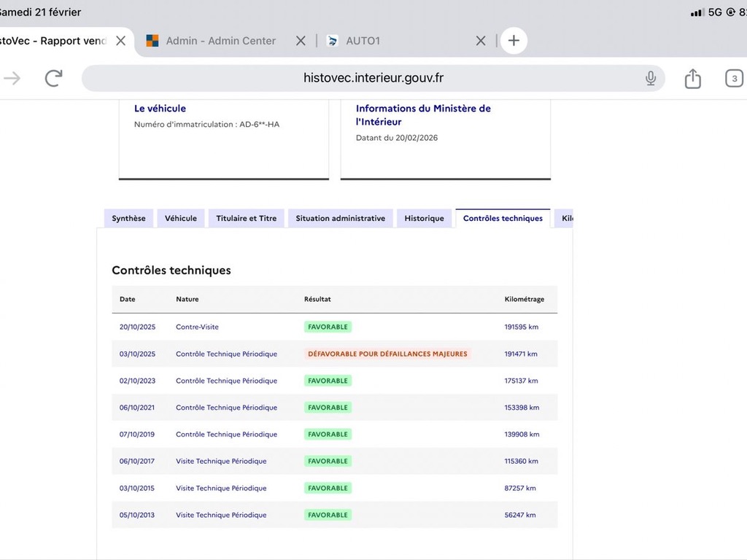Open the tab overview showing 3
The height and width of the screenshot is (560, 747).
(x=734, y=79)
